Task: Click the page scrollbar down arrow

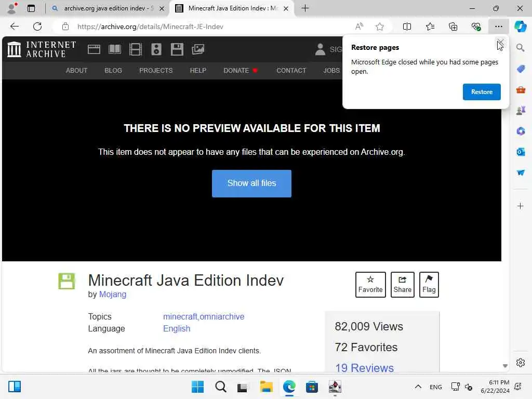Action: (505, 366)
